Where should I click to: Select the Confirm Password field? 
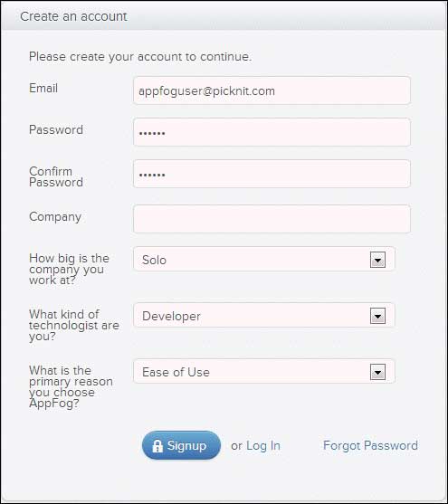[272, 174]
